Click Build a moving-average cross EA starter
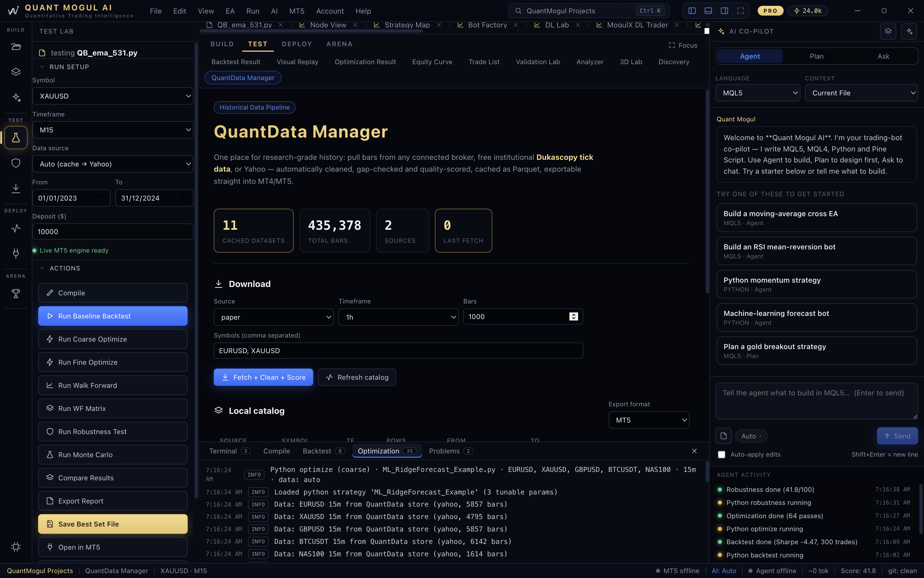 [x=816, y=218]
